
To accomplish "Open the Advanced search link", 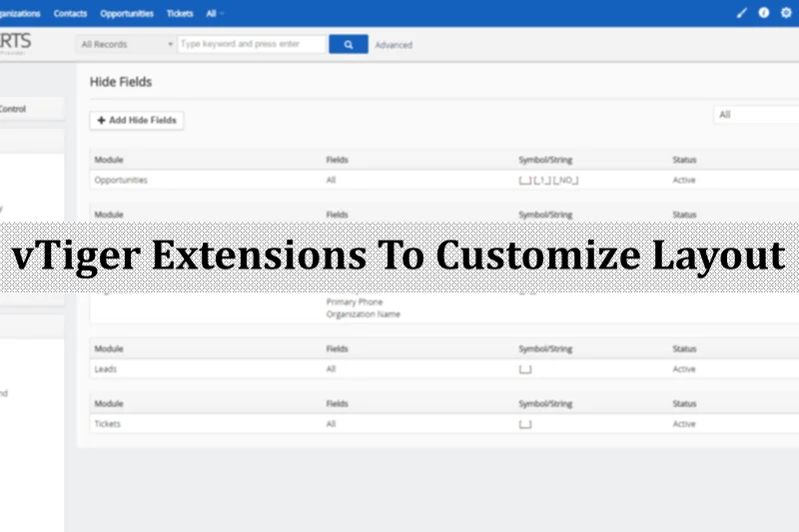I will 394,45.
